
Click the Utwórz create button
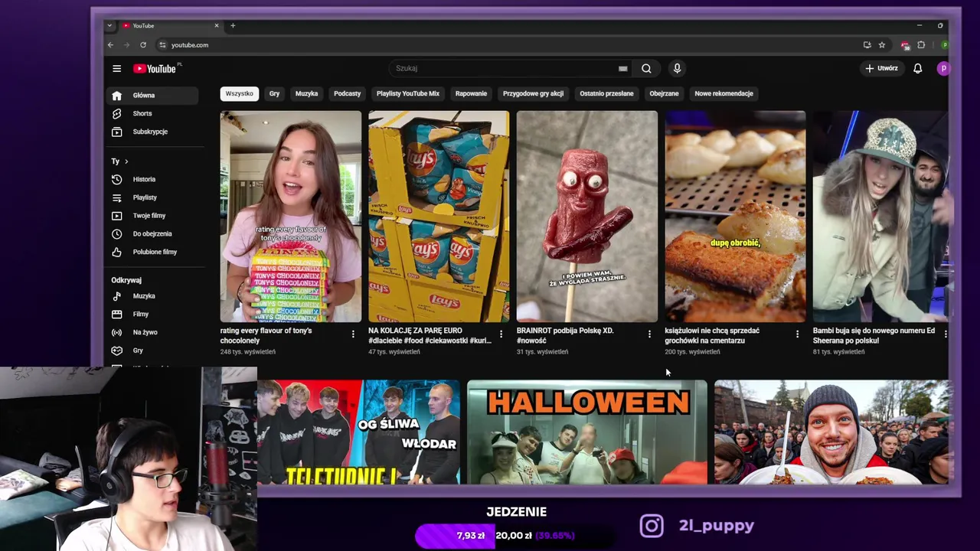[881, 69]
